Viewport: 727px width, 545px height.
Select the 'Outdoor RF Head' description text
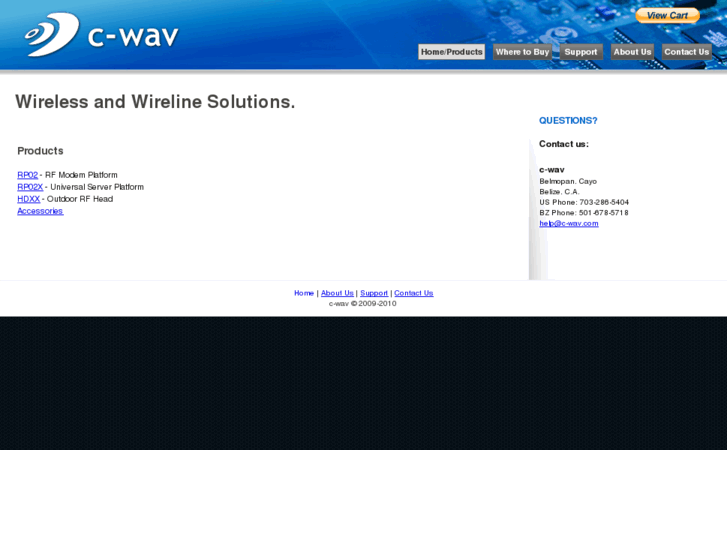point(80,199)
